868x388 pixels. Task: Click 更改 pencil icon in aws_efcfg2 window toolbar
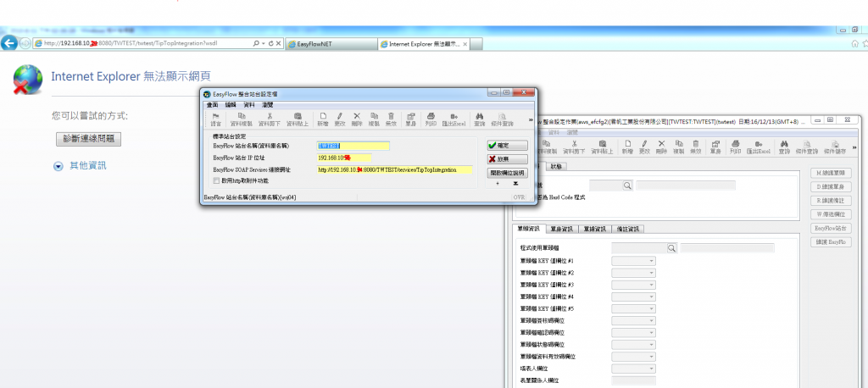click(644, 146)
